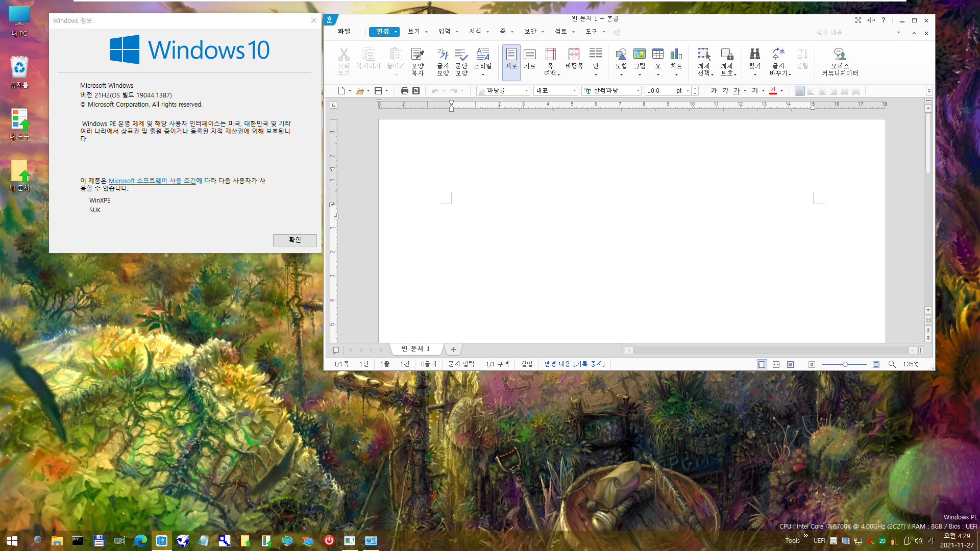Open Microsoft Edge from taskbar
The image size is (980, 551).
click(140, 541)
